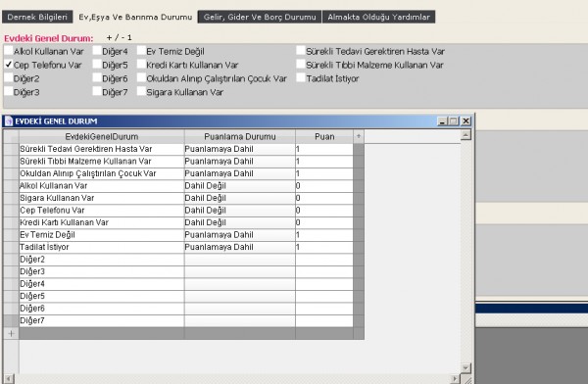Check Okuldan Alınıp Çalıştırılan Çocuk Var
The image size is (588, 384).
[x=141, y=77]
